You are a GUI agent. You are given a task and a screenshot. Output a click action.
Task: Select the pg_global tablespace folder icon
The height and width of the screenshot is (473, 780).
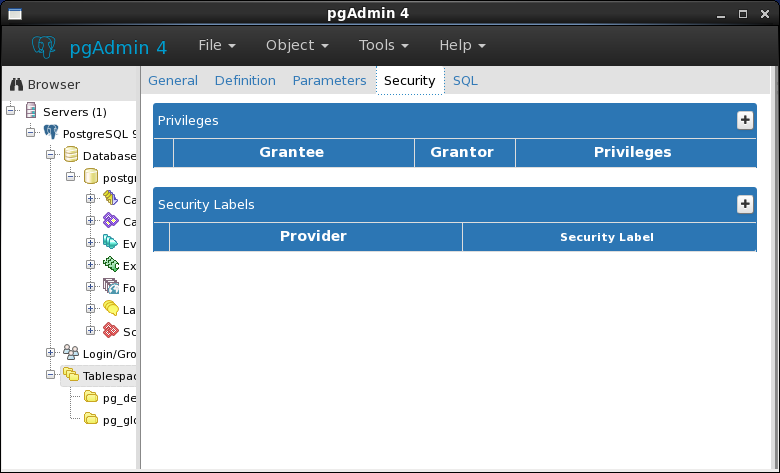pos(91,418)
